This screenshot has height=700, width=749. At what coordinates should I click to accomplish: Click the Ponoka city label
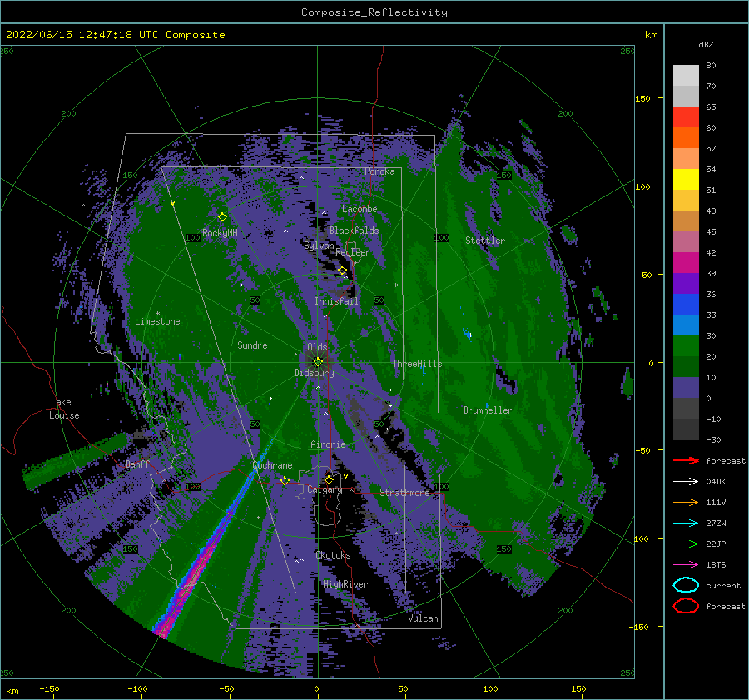[379, 171]
